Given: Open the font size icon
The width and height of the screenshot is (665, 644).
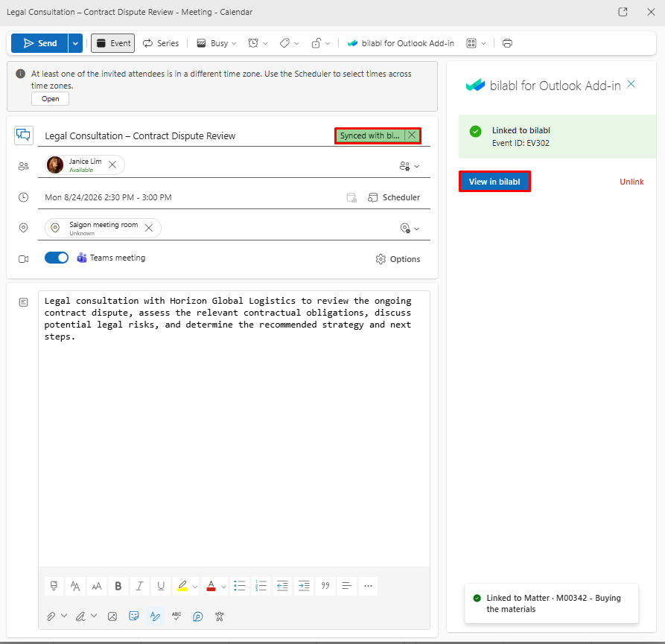Looking at the screenshot, I should click(97, 586).
